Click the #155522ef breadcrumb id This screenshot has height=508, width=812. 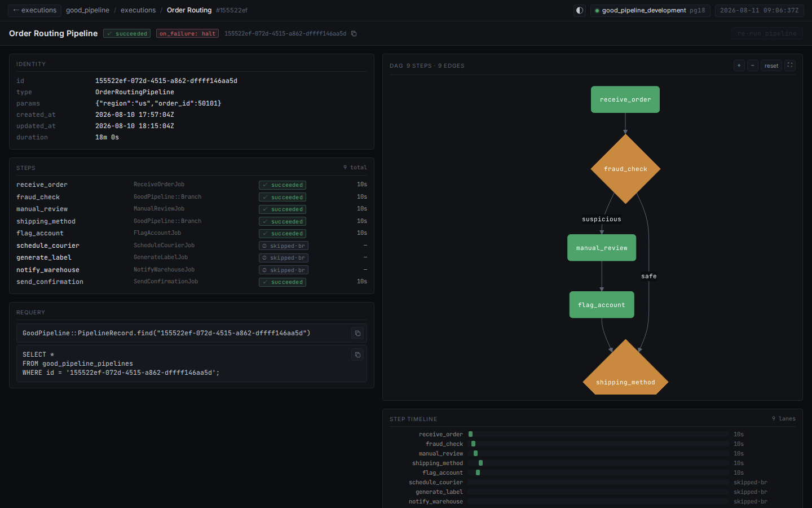click(x=232, y=10)
